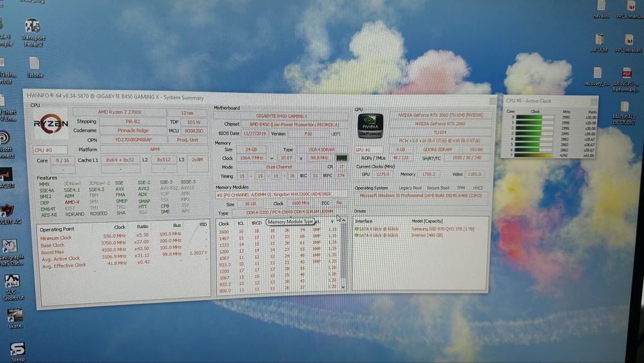Open Transport Fever 2 desktop shortcut

click(x=33, y=32)
